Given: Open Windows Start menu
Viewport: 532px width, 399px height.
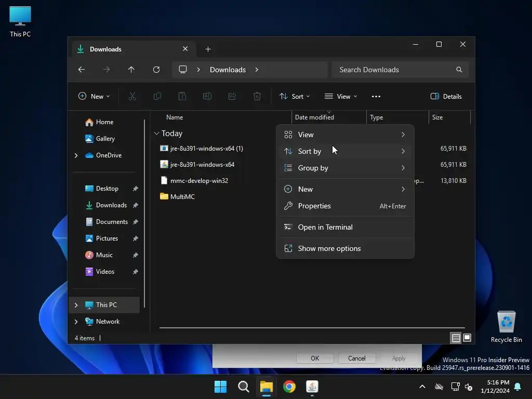Looking at the screenshot, I should pyautogui.click(x=220, y=387).
